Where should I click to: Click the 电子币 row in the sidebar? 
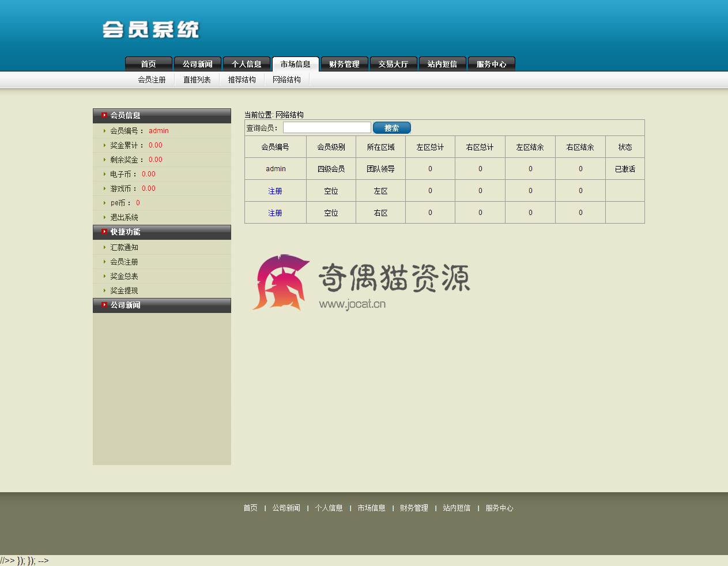tap(162, 174)
